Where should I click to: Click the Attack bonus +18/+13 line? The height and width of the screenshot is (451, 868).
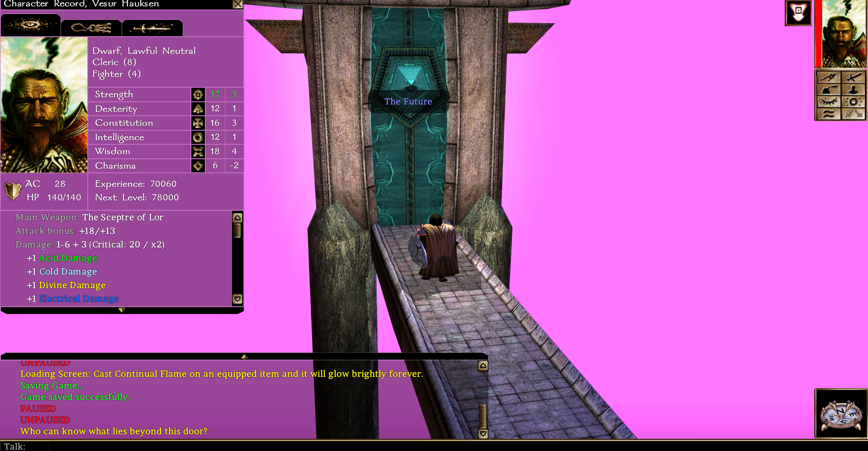point(65,231)
